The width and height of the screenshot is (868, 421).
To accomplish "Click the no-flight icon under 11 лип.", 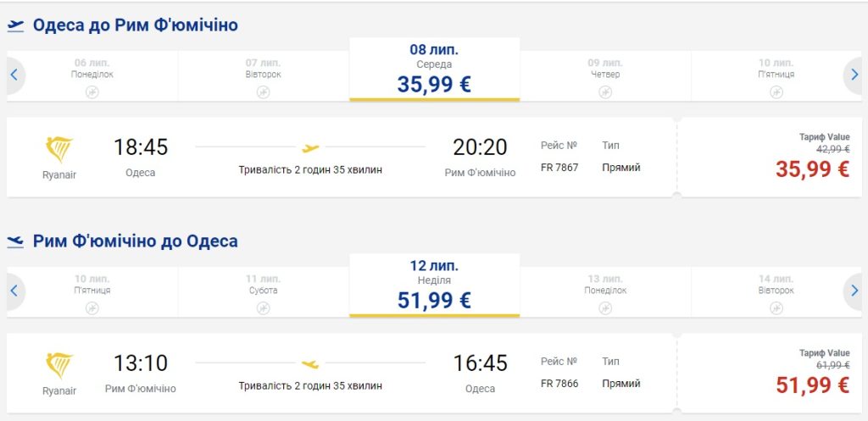I will [x=263, y=307].
